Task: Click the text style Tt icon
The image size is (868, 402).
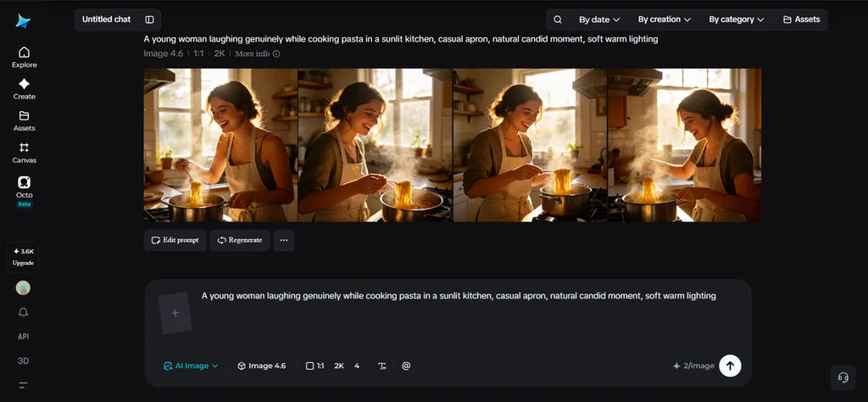Action: pyautogui.click(x=382, y=366)
